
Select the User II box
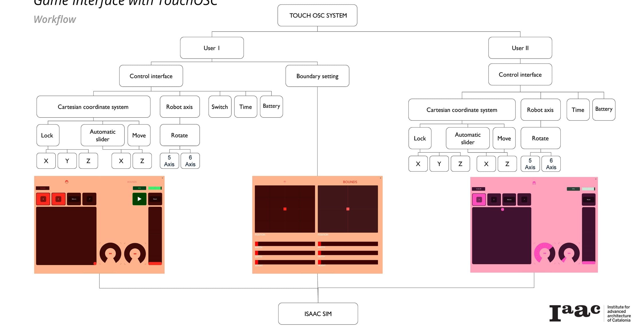(520, 48)
